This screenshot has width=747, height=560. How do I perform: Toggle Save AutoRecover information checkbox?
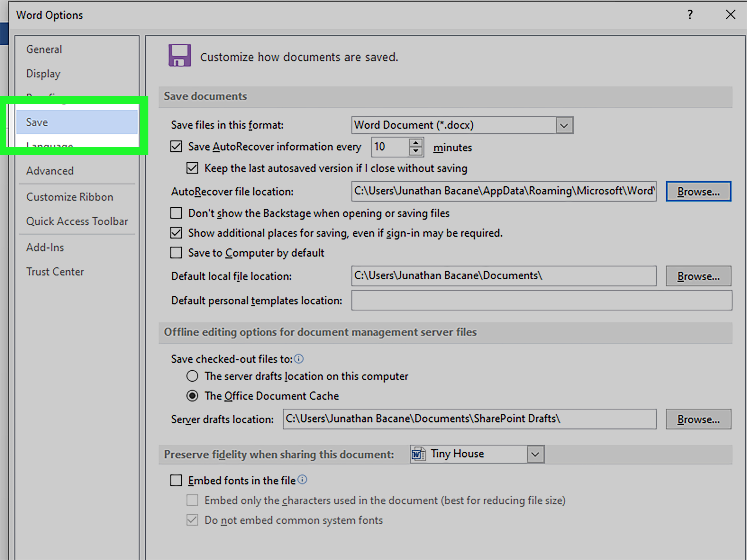tap(176, 147)
